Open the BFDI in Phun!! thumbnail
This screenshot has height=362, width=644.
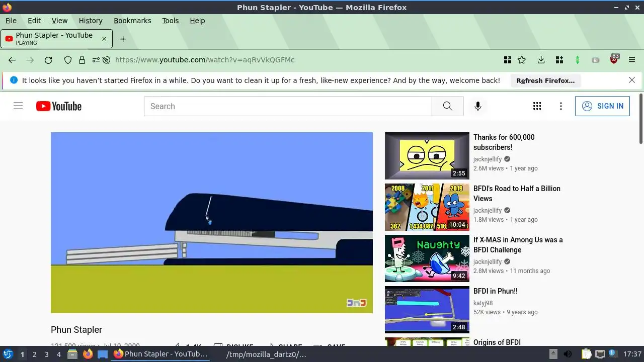pos(427,310)
